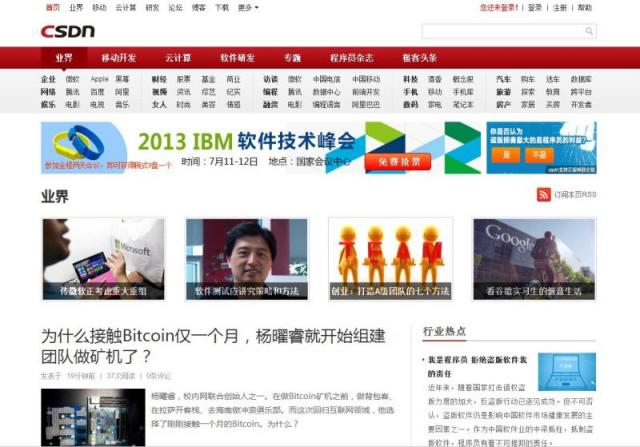Select the 专题 tab
The width and height of the screenshot is (640, 447).
(293, 58)
